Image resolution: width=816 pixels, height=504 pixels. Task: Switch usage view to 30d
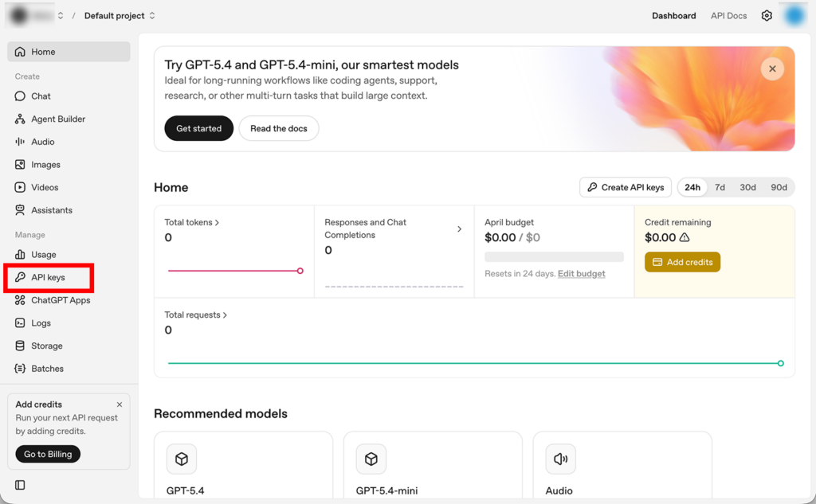747,187
